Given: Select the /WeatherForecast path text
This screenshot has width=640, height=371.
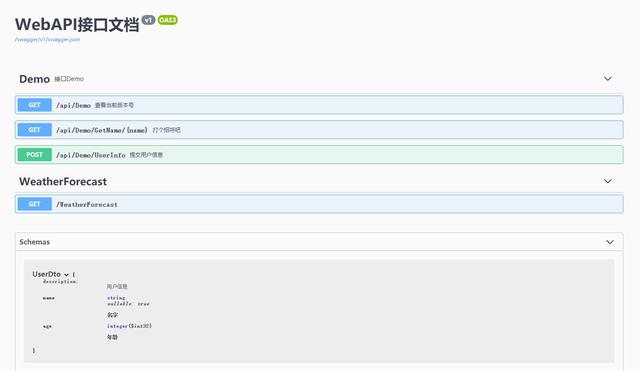Looking at the screenshot, I should tap(87, 204).
